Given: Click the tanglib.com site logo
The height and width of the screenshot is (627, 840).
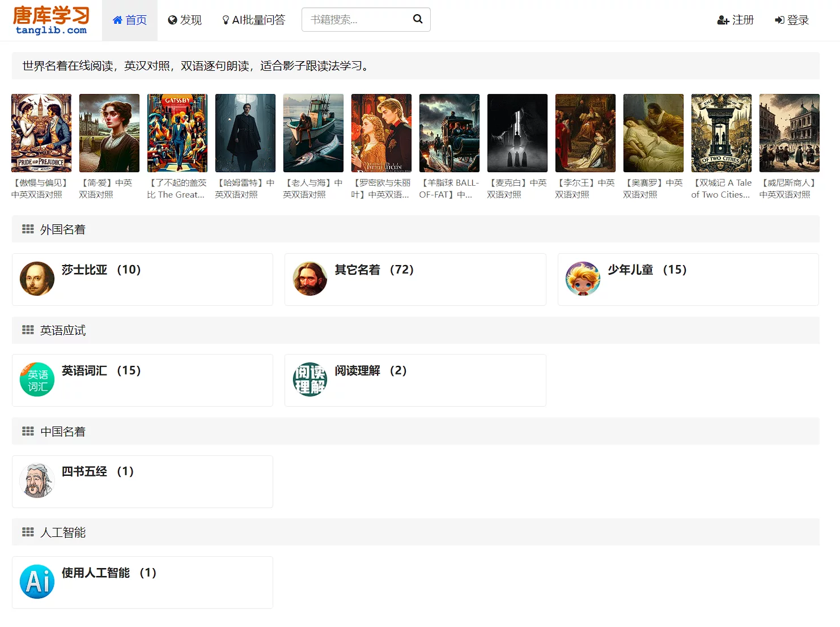Looking at the screenshot, I should pos(51,20).
